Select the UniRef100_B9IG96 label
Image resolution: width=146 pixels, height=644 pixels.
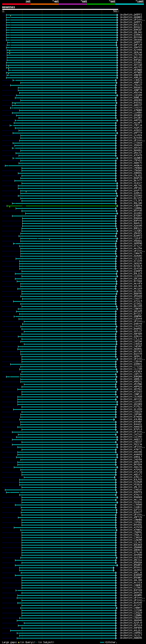(131, 37)
